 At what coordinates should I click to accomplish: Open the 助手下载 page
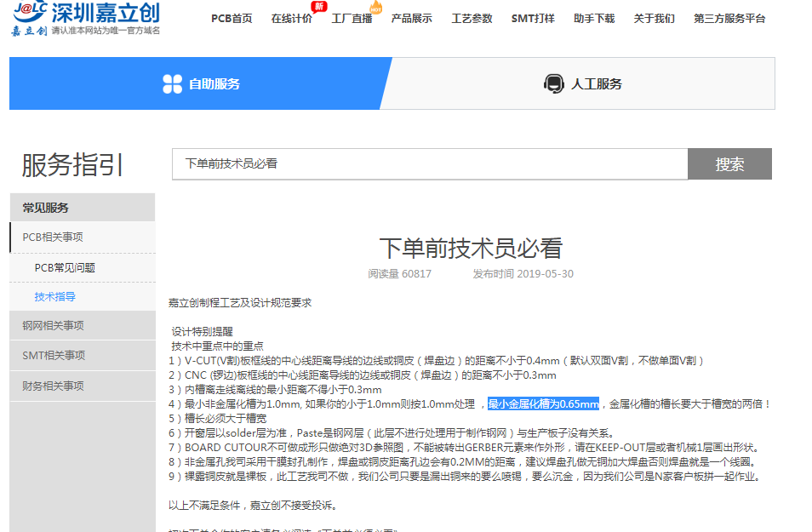pos(593,19)
